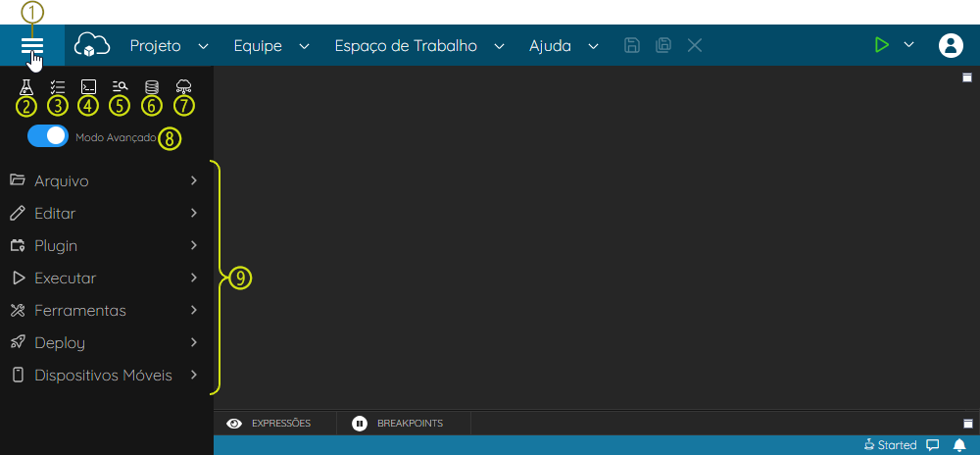
Task: Open the cloud services icon
Action: [184, 87]
